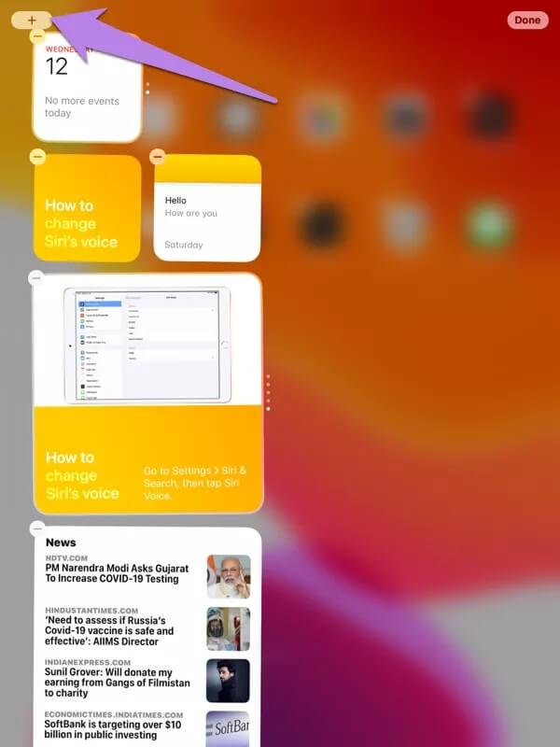Tap the stack page dots beside Calendar widget
The image size is (560, 747).
[x=147, y=88]
